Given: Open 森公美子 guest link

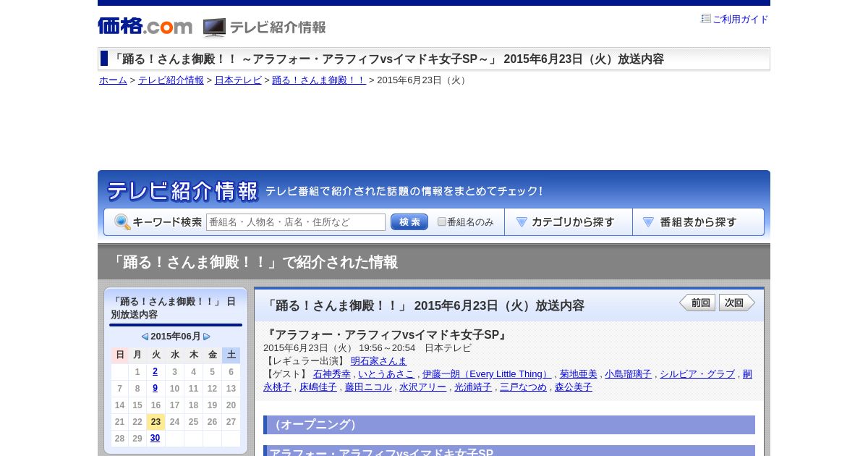Looking at the screenshot, I should point(574,387).
